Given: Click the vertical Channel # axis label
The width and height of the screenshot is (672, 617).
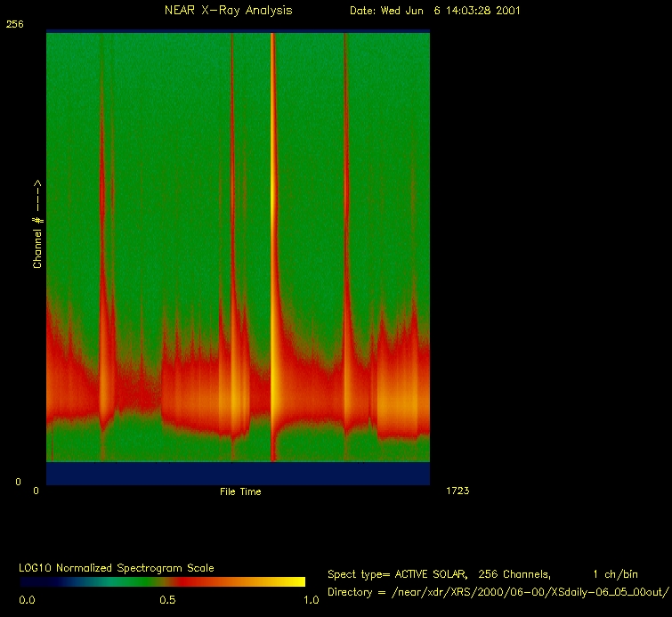Looking at the screenshot, I should click(38, 224).
